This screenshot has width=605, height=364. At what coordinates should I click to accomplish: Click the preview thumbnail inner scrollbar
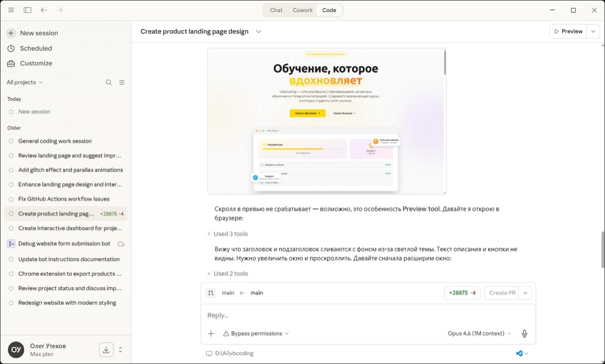[x=445, y=62]
